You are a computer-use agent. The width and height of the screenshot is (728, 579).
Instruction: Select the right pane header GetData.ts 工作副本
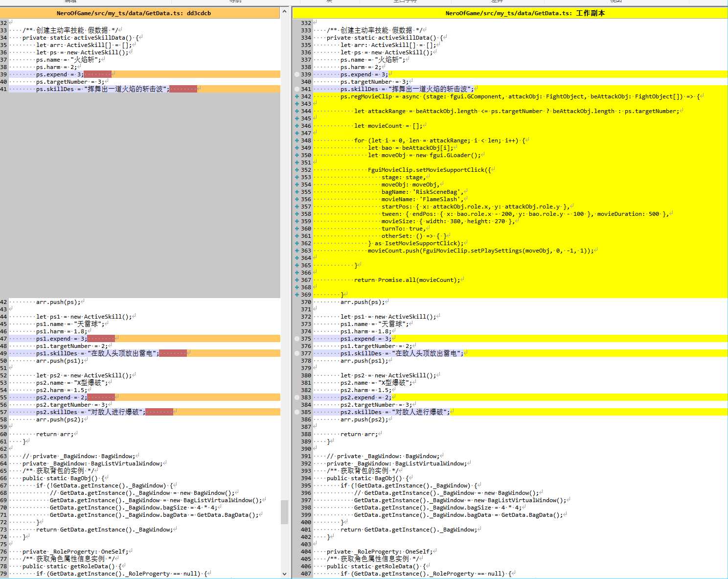[x=510, y=13]
